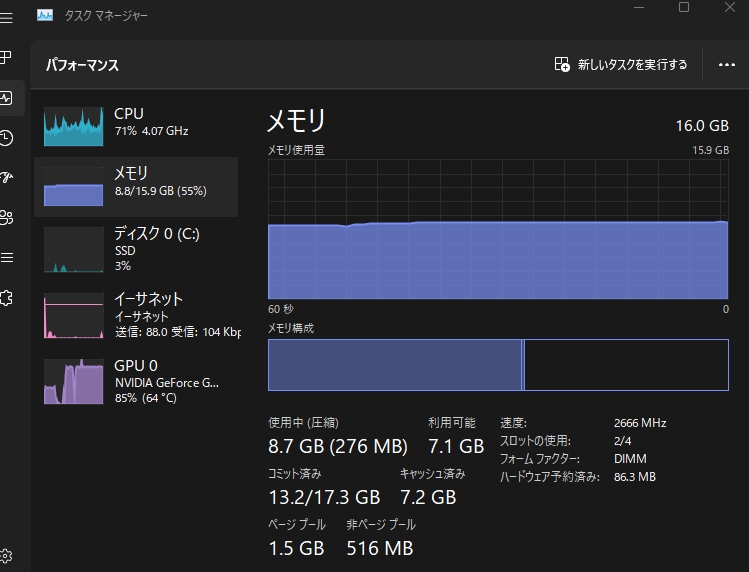Select the Performance page icon
The image size is (749, 572).
6,97
